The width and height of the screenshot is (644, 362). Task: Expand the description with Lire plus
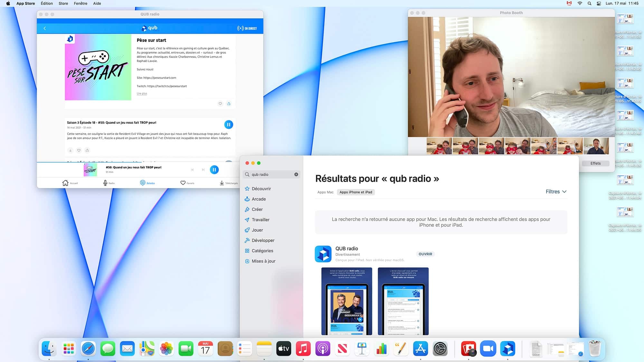pyautogui.click(x=142, y=93)
